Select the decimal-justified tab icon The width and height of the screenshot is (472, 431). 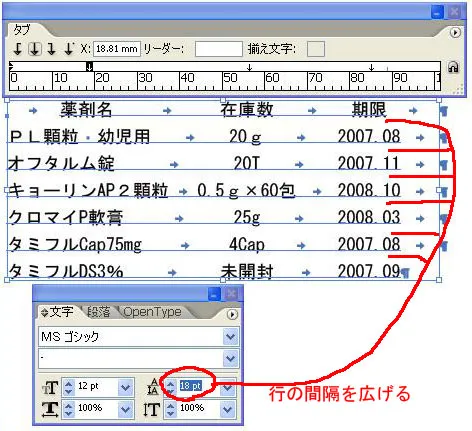69,49
